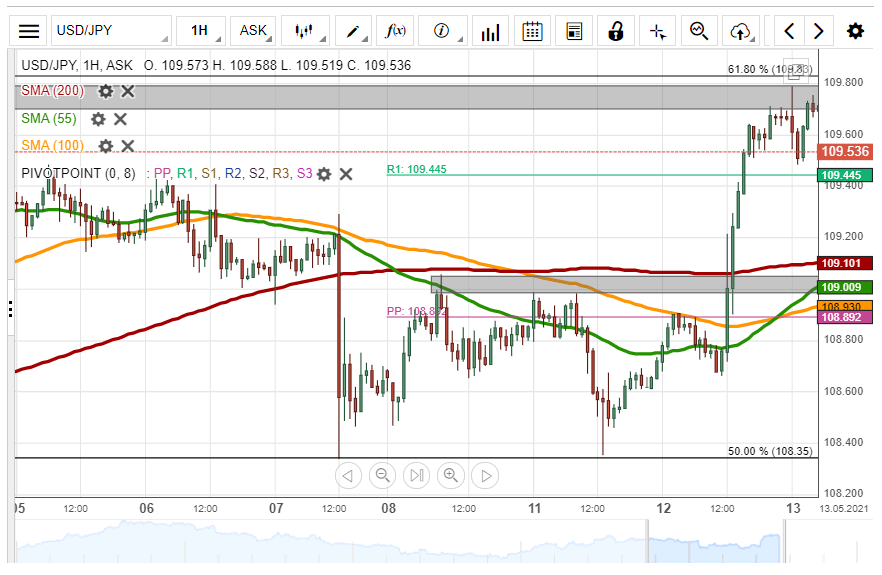Viewport: 882px width, 575px height.
Task: Zoom in using the chart magnifier plus
Action: (x=451, y=475)
